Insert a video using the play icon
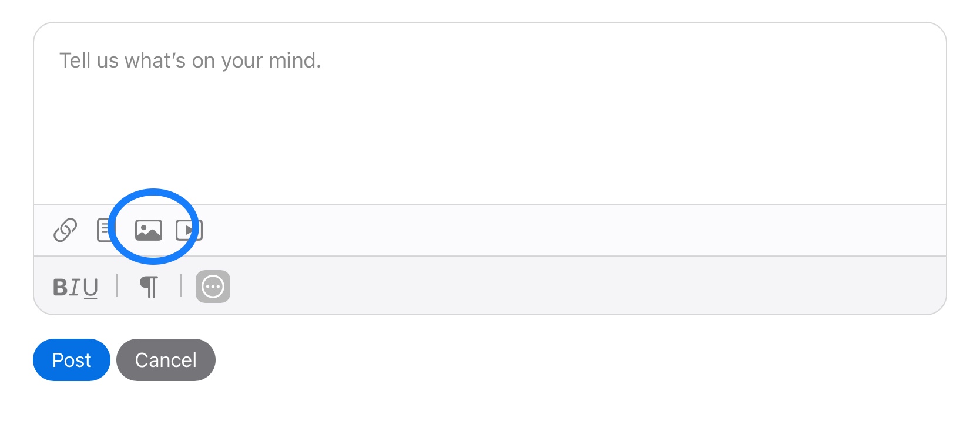 [189, 230]
